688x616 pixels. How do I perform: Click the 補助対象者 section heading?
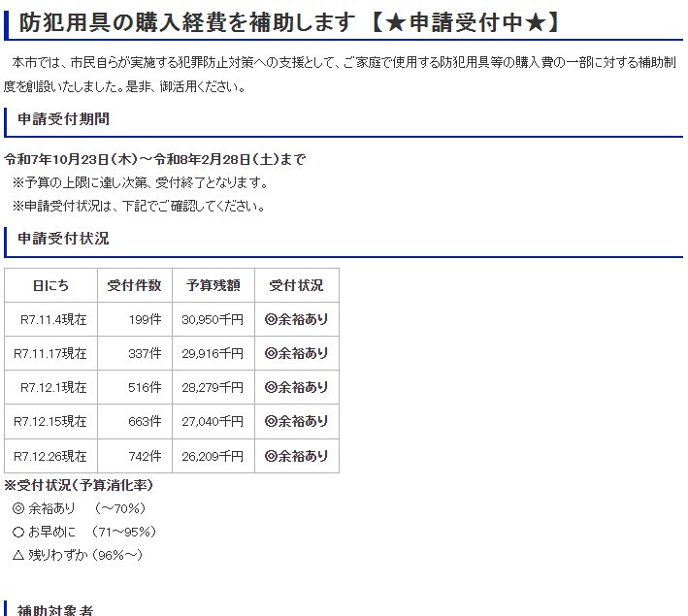[56, 610]
